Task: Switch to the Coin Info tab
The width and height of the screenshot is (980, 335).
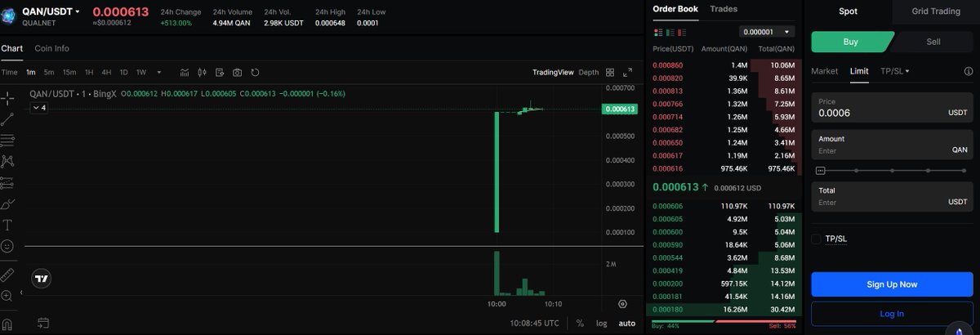Action: pos(51,48)
